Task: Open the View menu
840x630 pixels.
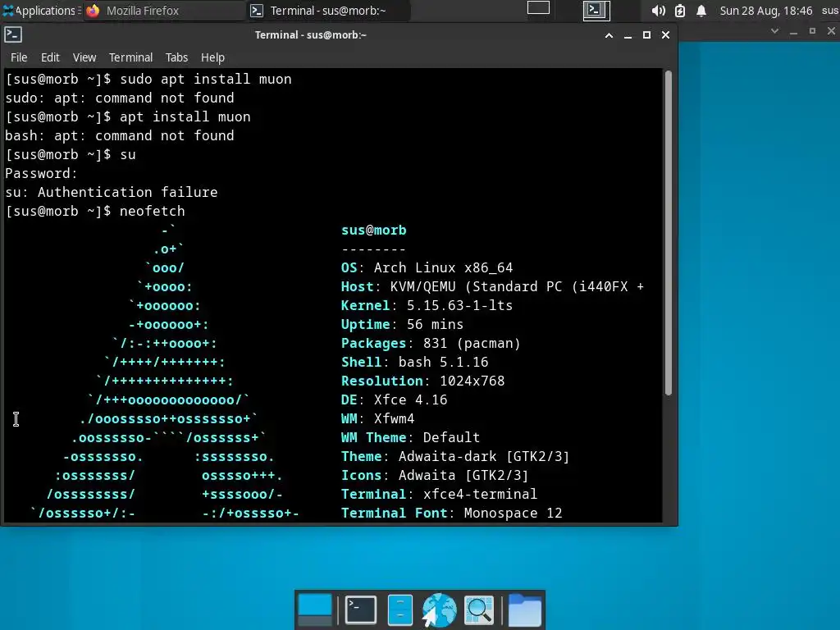Action: 84,57
